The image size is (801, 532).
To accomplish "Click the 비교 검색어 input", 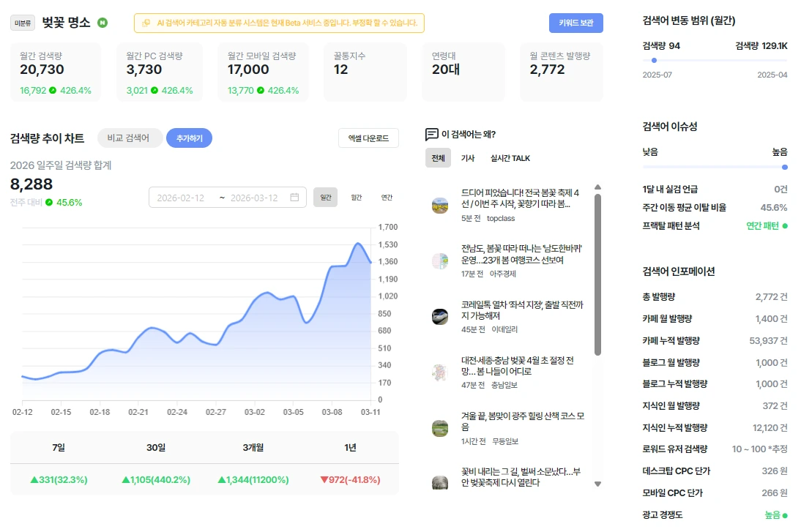I will (130, 138).
